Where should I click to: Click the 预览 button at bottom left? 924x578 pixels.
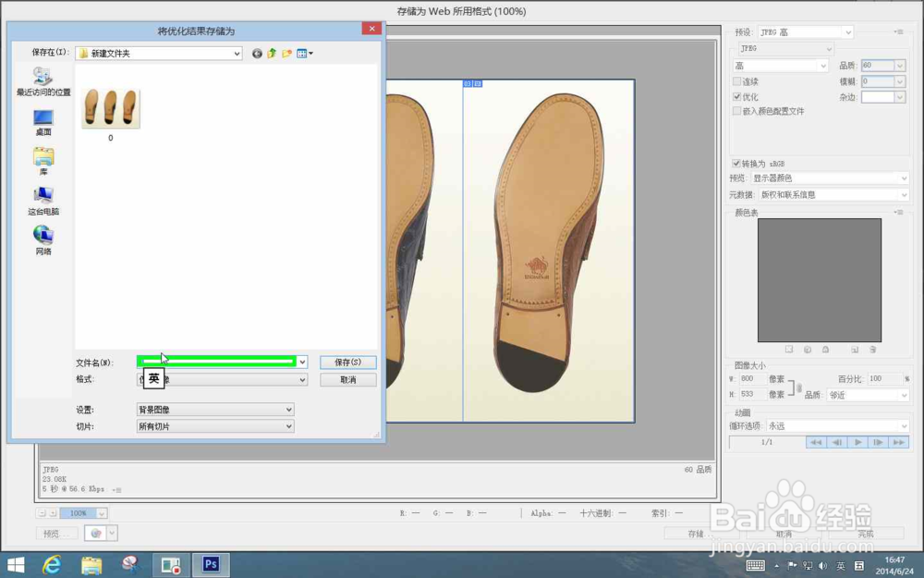56,534
